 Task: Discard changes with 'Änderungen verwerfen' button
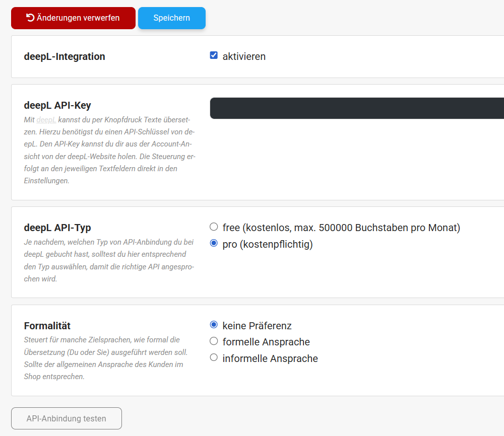pos(73,18)
